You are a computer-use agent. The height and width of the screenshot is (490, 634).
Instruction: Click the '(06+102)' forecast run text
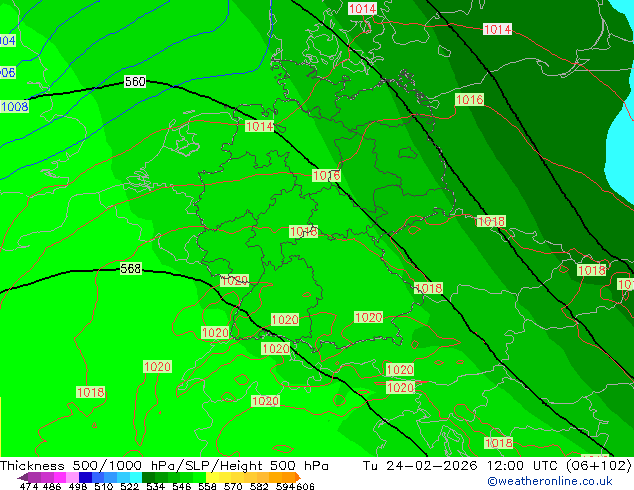coord(599,466)
